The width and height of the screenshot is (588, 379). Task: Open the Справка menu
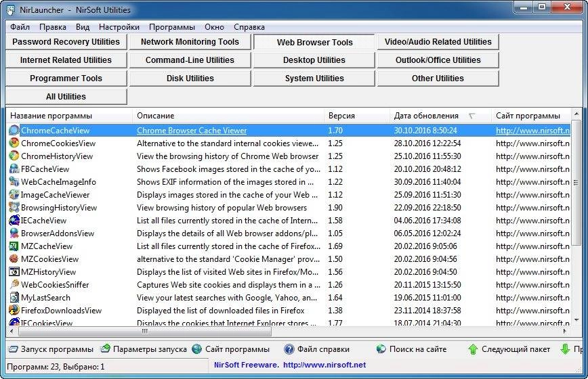pos(249,27)
